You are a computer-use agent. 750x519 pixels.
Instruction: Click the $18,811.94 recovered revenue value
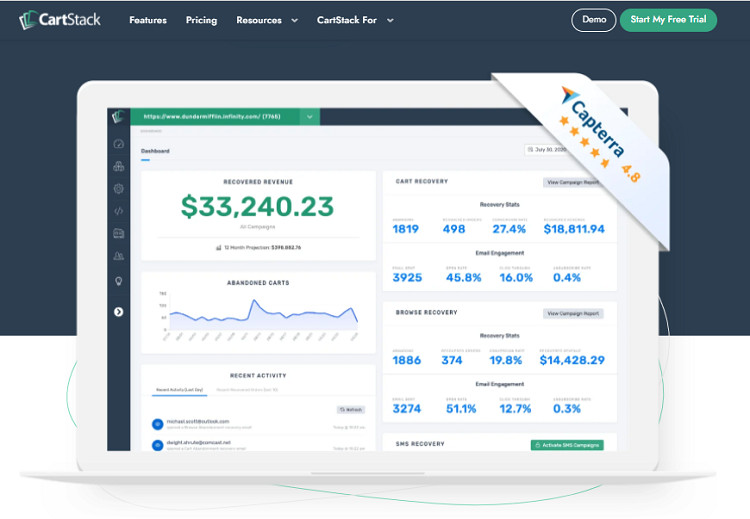574,229
